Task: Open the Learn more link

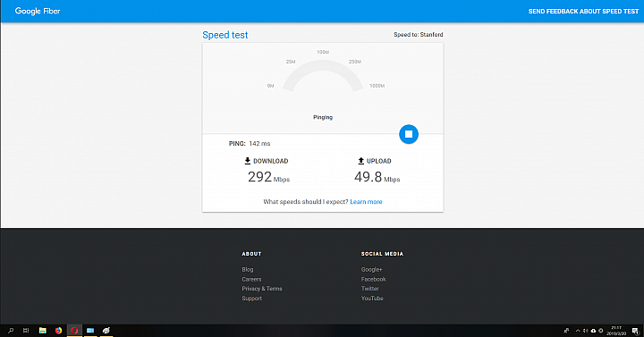Action: [x=366, y=201]
